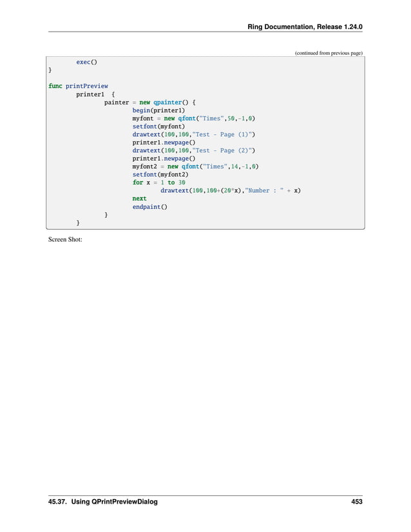Click the "for x = 1 to 30" line
Screen dimensions: 411x532
(159, 182)
